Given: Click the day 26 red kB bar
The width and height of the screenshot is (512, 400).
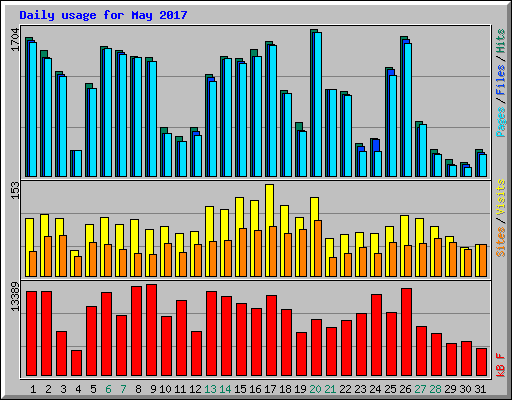Looking at the screenshot, I should click(406, 332).
